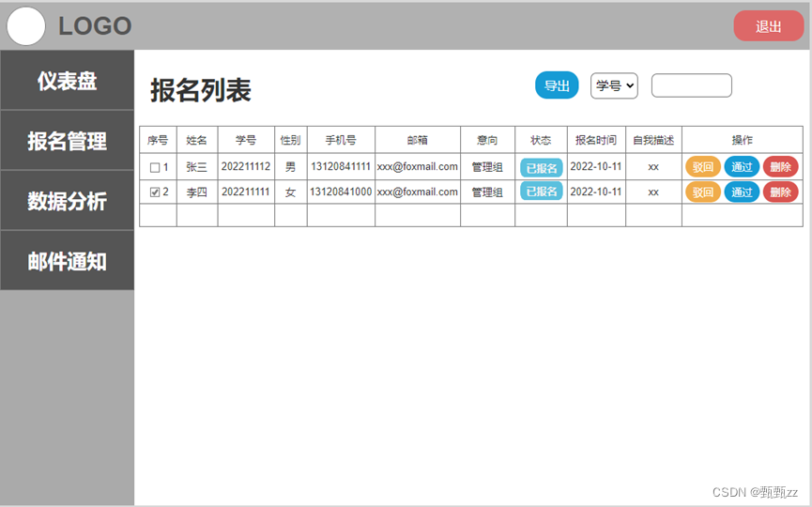Click the 操作 column header
The height and width of the screenshot is (507, 812).
click(x=743, y=140)
